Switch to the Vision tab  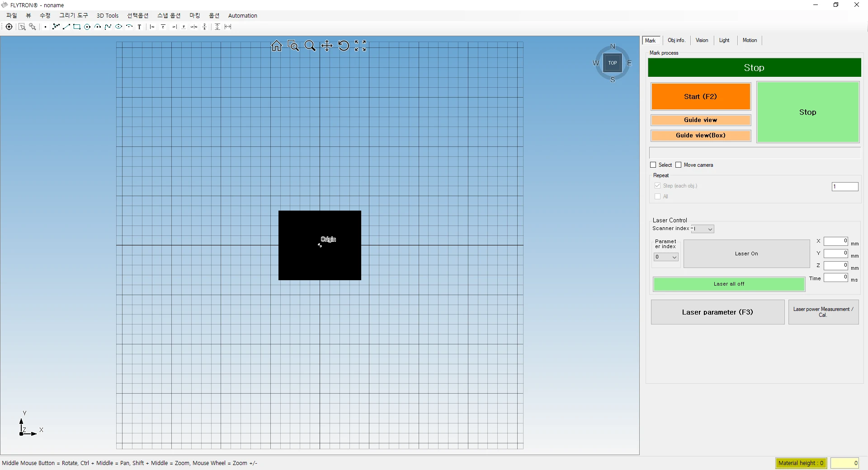coord(702,40)
